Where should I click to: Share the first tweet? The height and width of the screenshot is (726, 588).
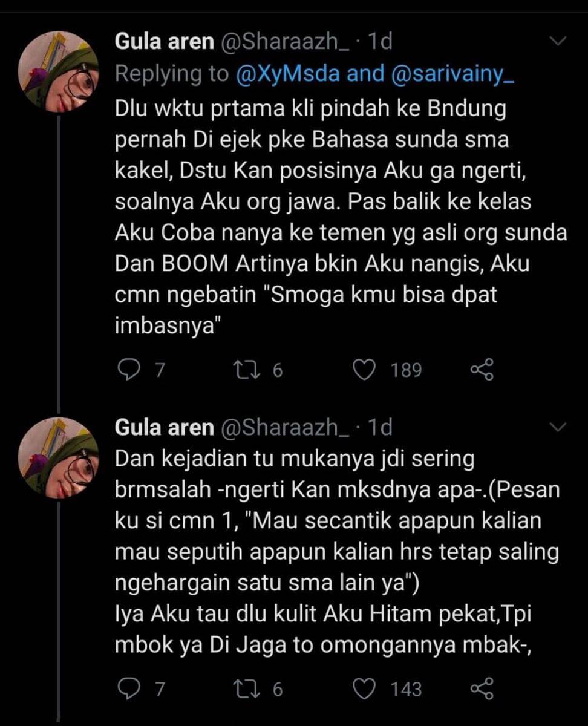tap(482, 370)
